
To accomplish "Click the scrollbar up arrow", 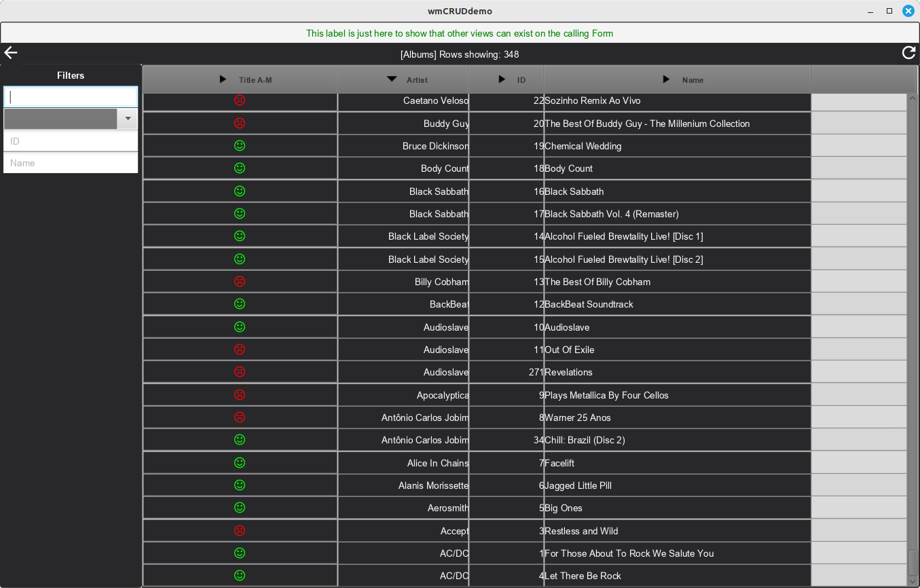I will point(913,98).
